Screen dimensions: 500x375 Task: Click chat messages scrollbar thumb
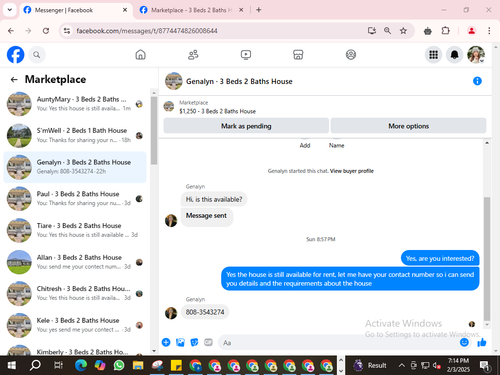(487, 258)
